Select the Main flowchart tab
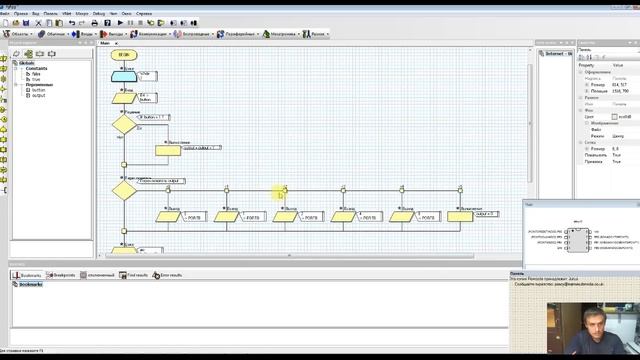The height and width of the screenshot is (360, 640). [x=105, y=43]
